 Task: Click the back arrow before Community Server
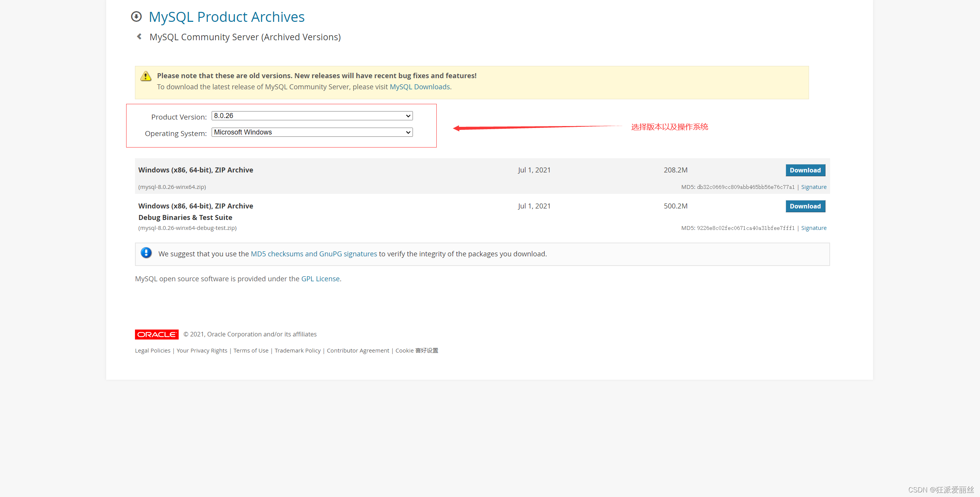pos(139,37)
